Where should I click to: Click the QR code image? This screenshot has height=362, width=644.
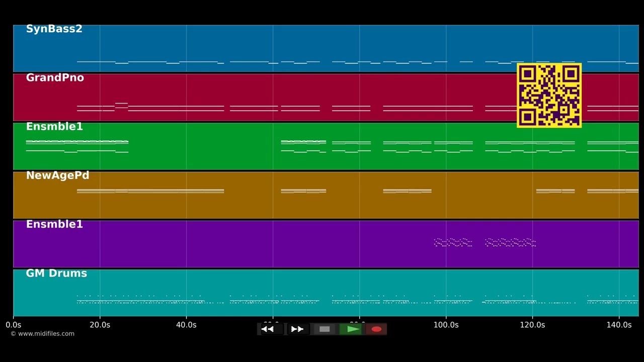tap(549, 95)
